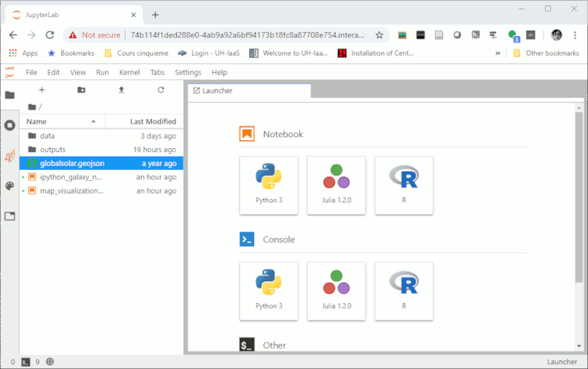
Task: Open the Cours cinquieme bookmark folder
Action: pos(136,53)
